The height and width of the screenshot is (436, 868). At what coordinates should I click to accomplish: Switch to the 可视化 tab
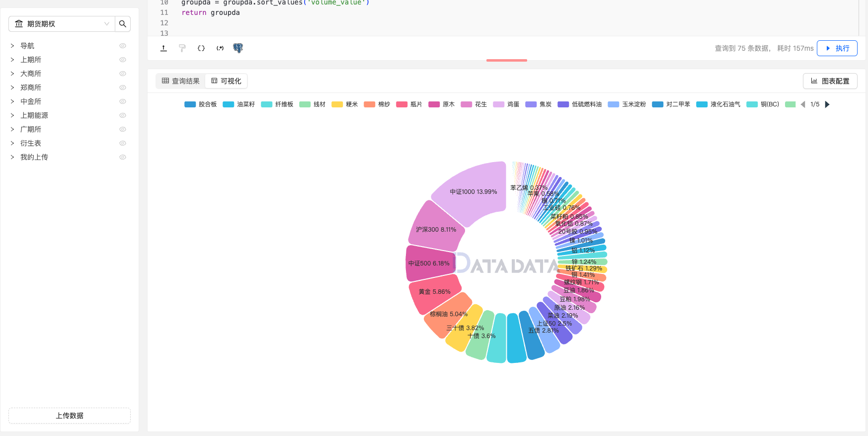226,81
